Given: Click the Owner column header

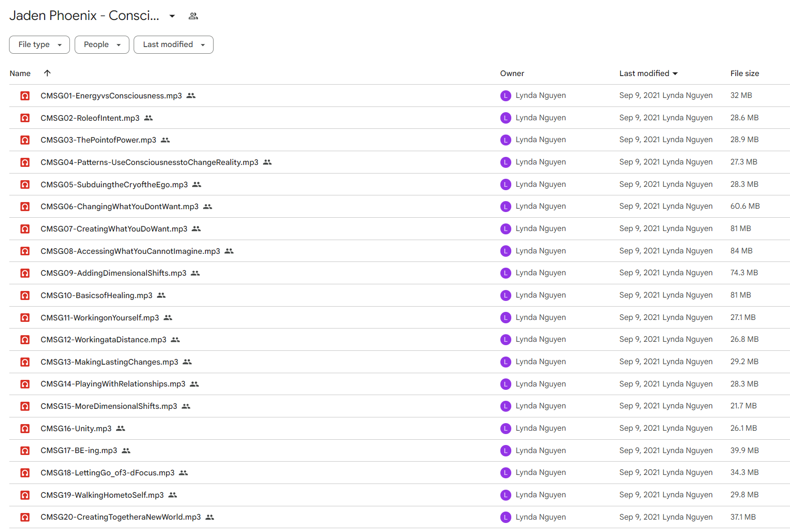Looking at the screenshot, I should coord(512,73).
